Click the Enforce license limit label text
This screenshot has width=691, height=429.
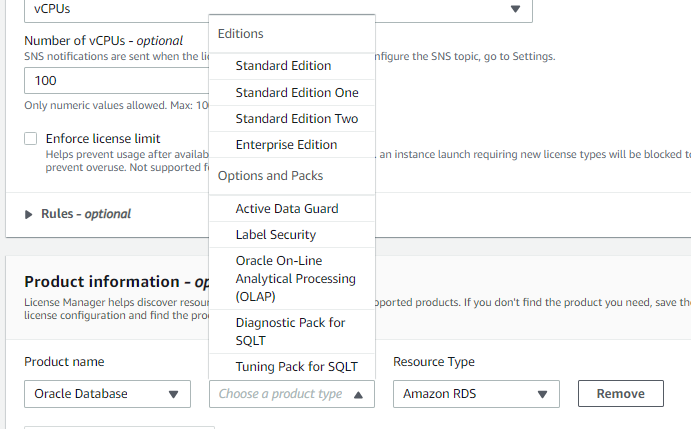(103, 138)
